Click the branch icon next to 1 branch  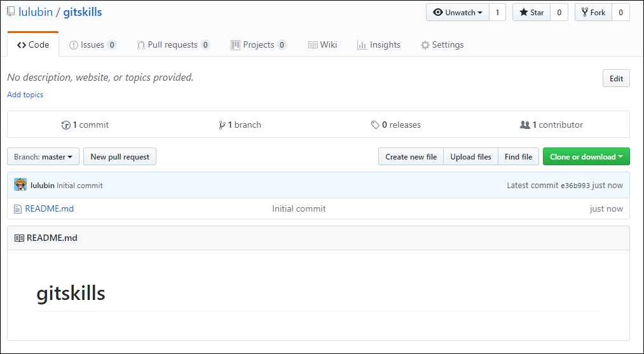[x=223, y=125]
